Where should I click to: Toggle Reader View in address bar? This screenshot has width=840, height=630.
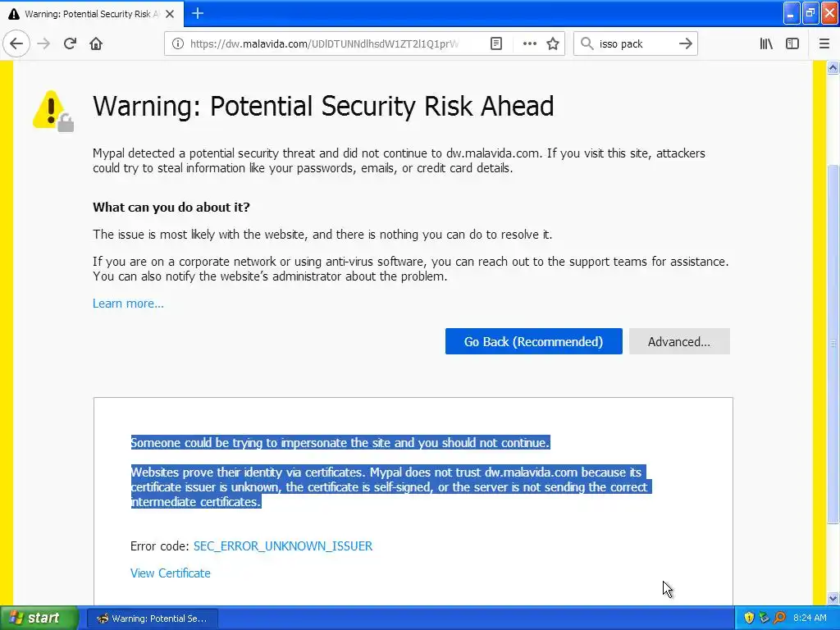coord(496,43)
